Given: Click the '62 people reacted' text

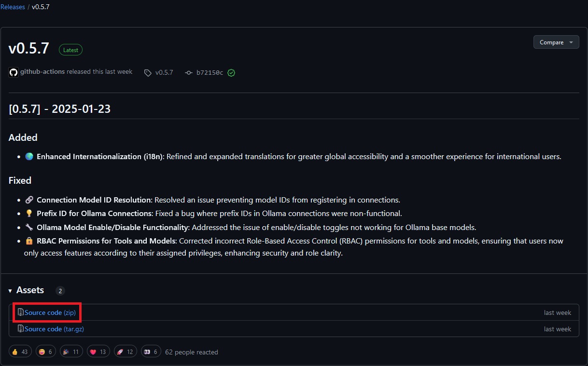Looking at the screenshot, I should click(x=192, y=352).
